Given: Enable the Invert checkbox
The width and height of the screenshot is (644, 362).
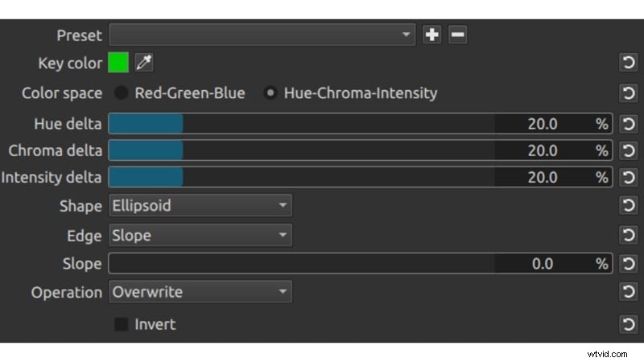Looking at the screenshot, I should pyautogui.click(x=122, y=325).
